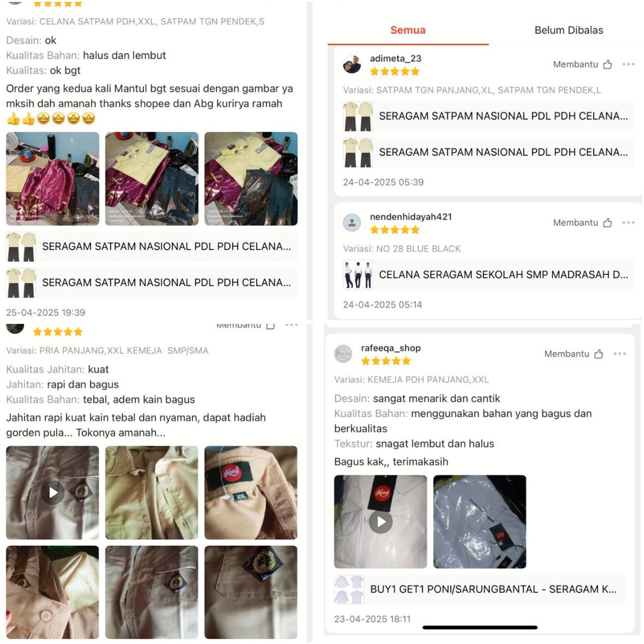View close-up badge photo in bottom row
The image size is (644, 644).
click(251, 592)
